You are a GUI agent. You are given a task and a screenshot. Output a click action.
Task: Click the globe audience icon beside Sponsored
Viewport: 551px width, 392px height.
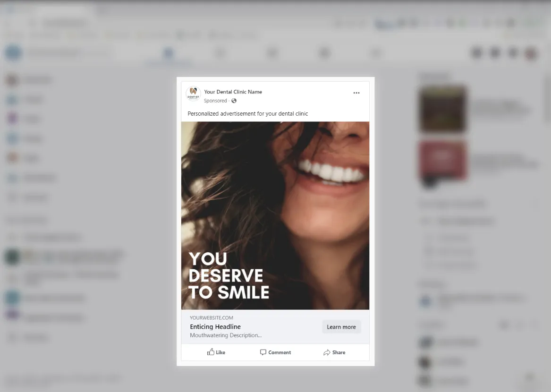point(234,101)
